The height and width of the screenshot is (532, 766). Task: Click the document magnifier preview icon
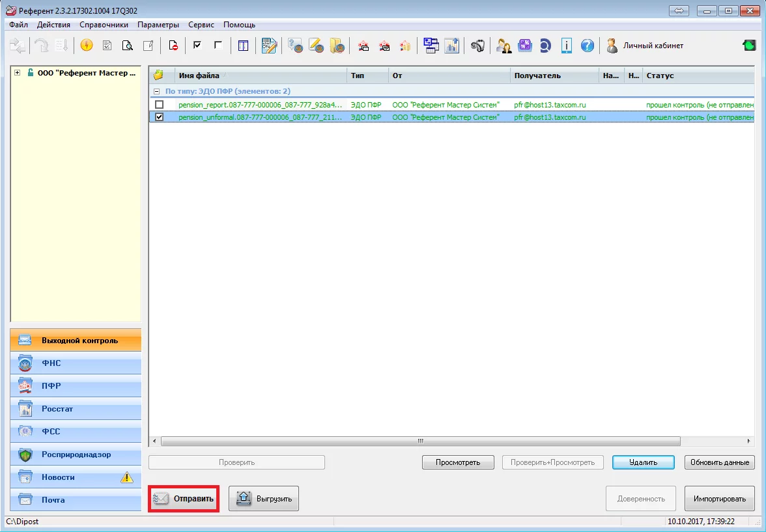[x=128, y=46]
